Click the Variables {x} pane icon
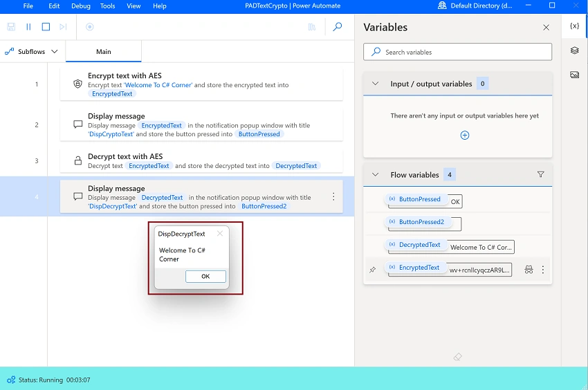Screen dimensions: 588x390 click(574, 26)
